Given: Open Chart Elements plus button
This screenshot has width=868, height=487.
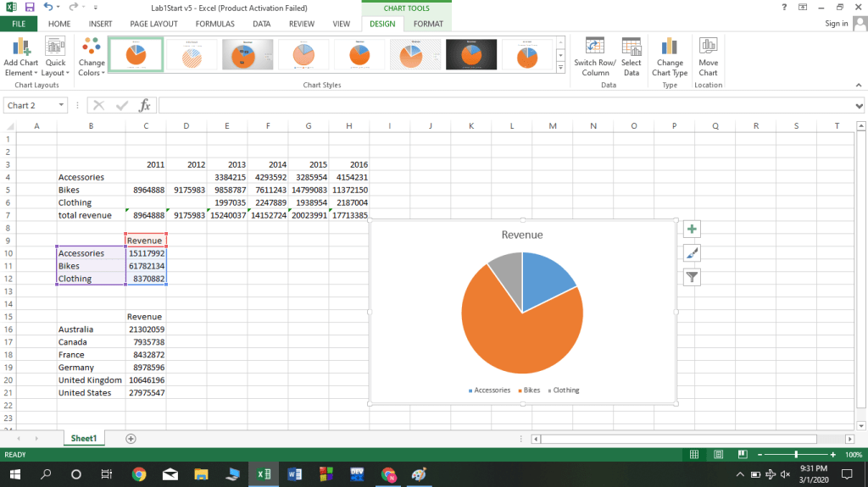Looking at the screenshot, I should (x=692, y=230).
